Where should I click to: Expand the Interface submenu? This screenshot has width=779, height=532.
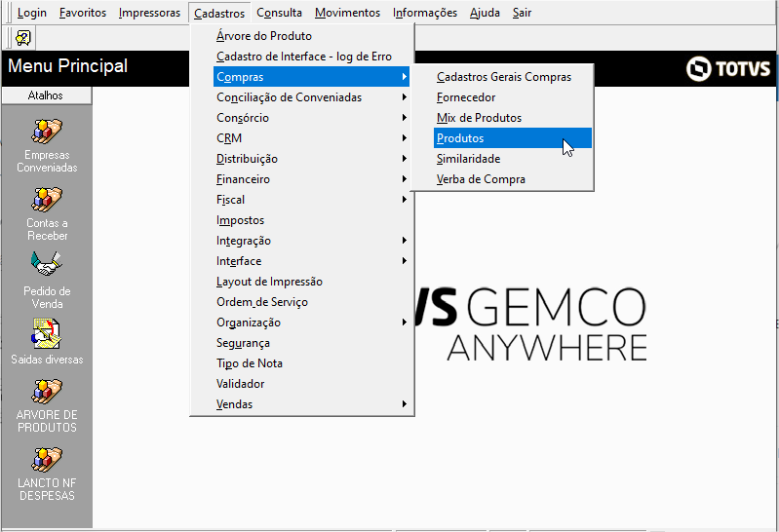311,261
